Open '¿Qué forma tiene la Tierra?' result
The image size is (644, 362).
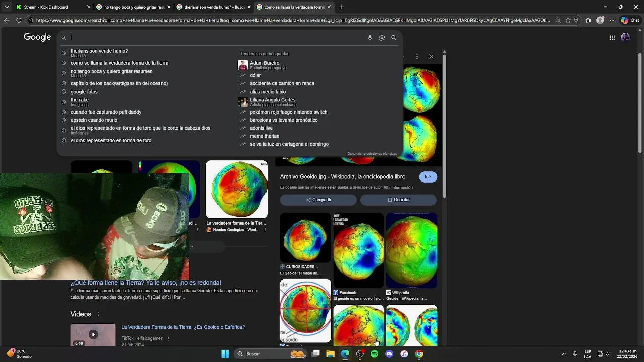(146, 283)
